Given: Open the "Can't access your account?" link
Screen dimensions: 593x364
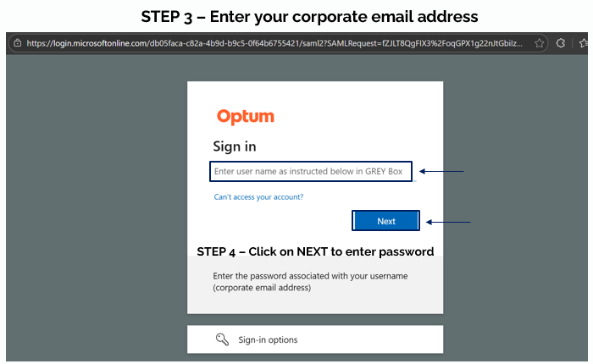Looking at the screenshot, I should [x=258, y=197].
